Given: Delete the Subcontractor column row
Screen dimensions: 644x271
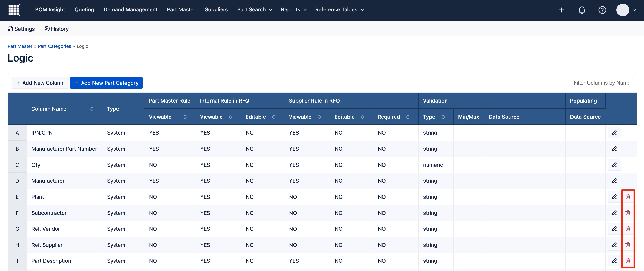Looking at the screenshot, I should click(628, 213).
